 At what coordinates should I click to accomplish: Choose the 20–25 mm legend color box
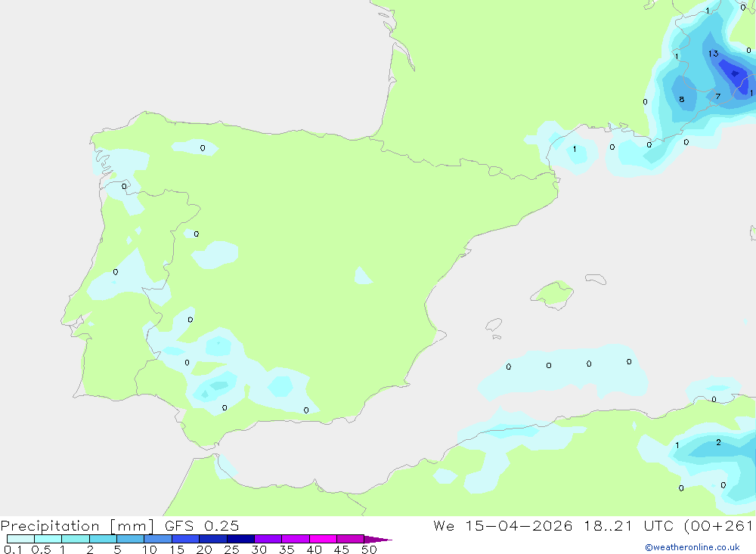tap(213, 539)
